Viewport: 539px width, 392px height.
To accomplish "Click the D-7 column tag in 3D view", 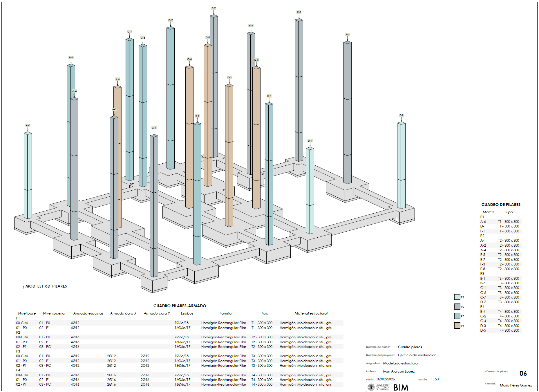I will pyautogui.click(x=171, y=20).
